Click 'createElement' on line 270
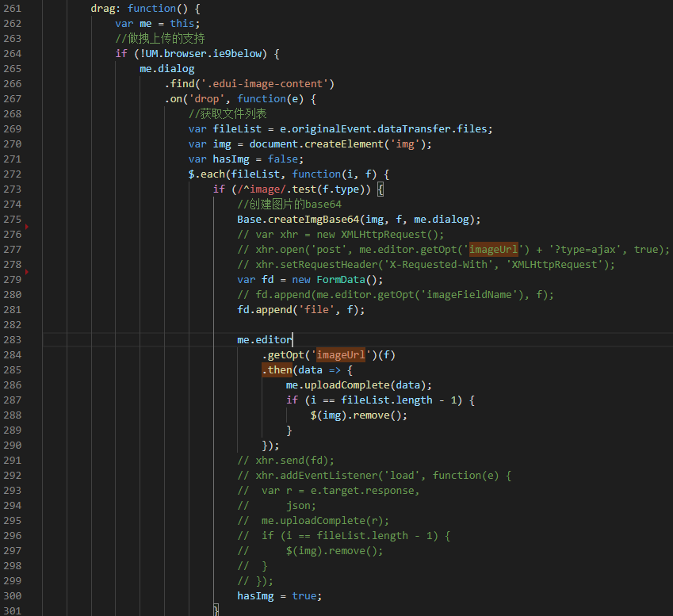Viewport: 673px width, 616px height. tap(343, 143)
